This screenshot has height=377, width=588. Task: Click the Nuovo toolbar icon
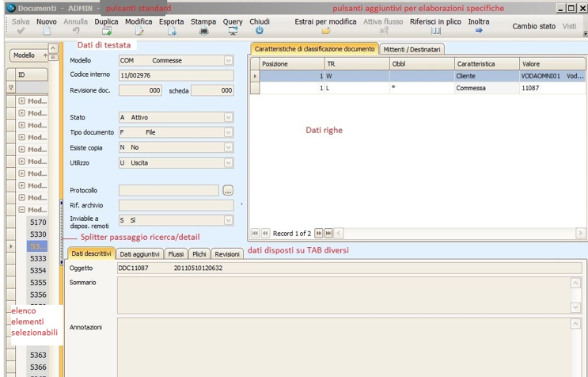pyautogui.click(x=46, y=31)
